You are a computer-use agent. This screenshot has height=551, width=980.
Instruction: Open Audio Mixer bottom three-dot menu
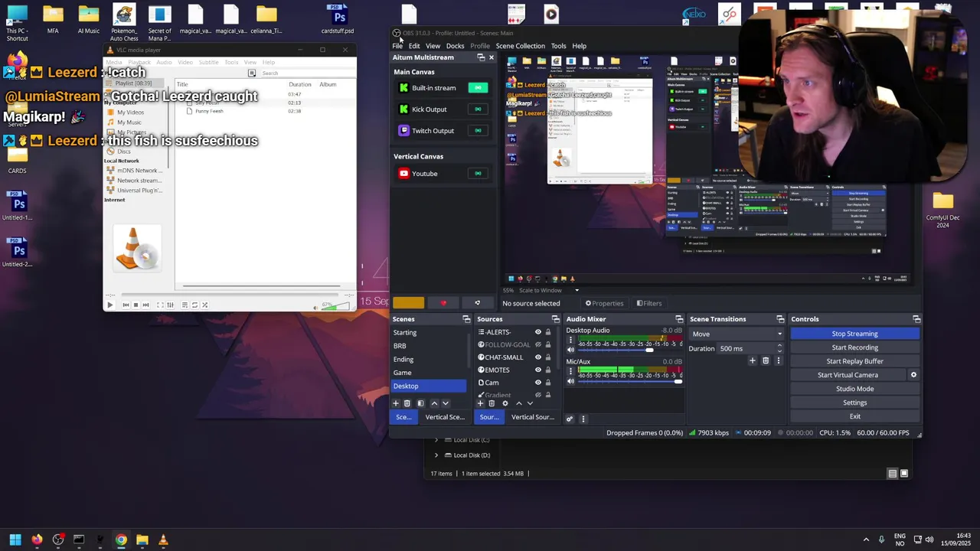(x=583, y=419)
